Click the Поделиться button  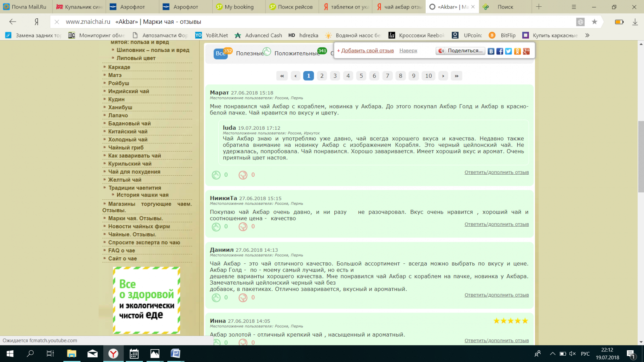[x=460, y=51]
